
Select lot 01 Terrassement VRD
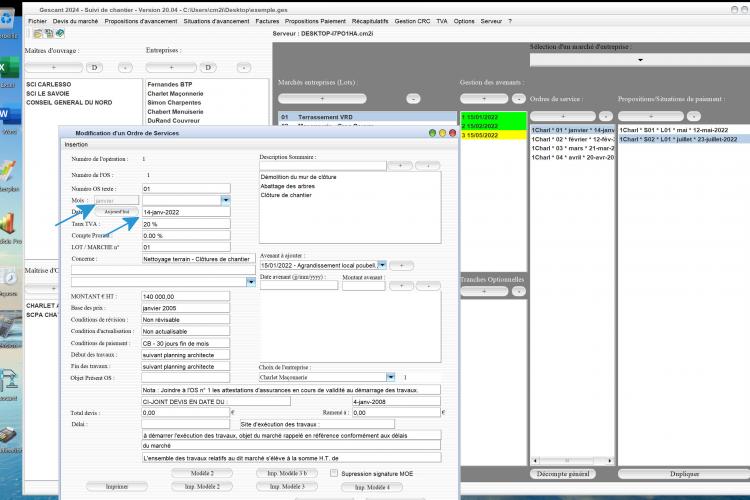click(x=367, y=117)
